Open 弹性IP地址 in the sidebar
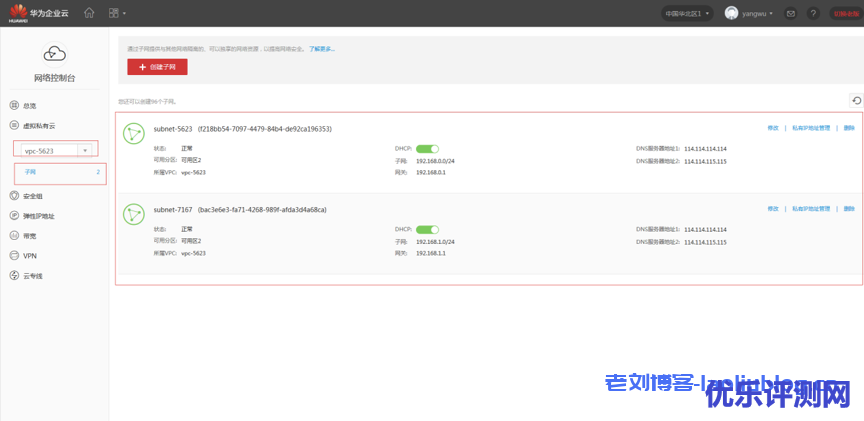864x421 pixels. coord(39,216)
